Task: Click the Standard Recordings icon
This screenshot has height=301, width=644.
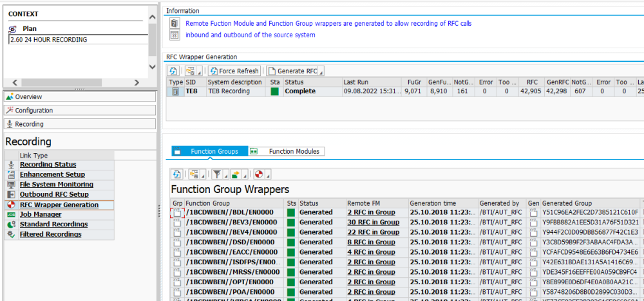Action: point(11,224)
